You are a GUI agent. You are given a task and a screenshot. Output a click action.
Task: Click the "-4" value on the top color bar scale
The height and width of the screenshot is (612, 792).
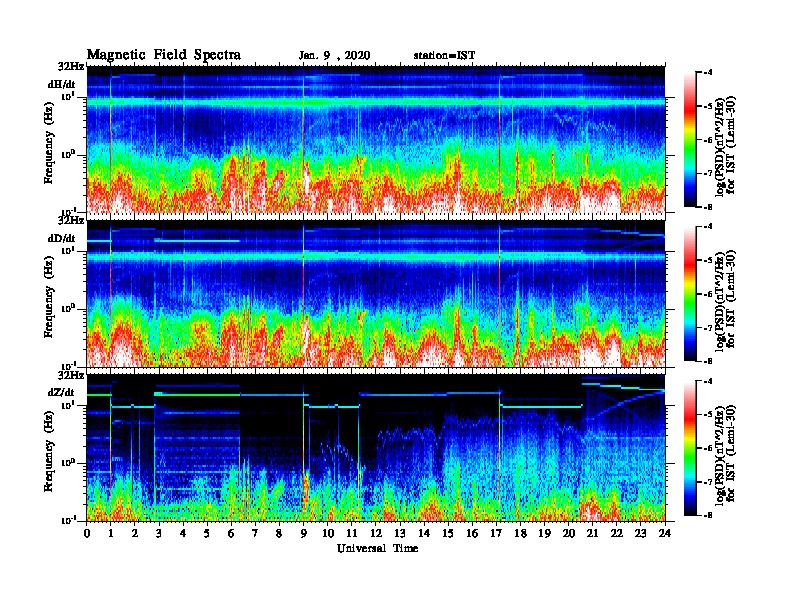coord(707,73)
